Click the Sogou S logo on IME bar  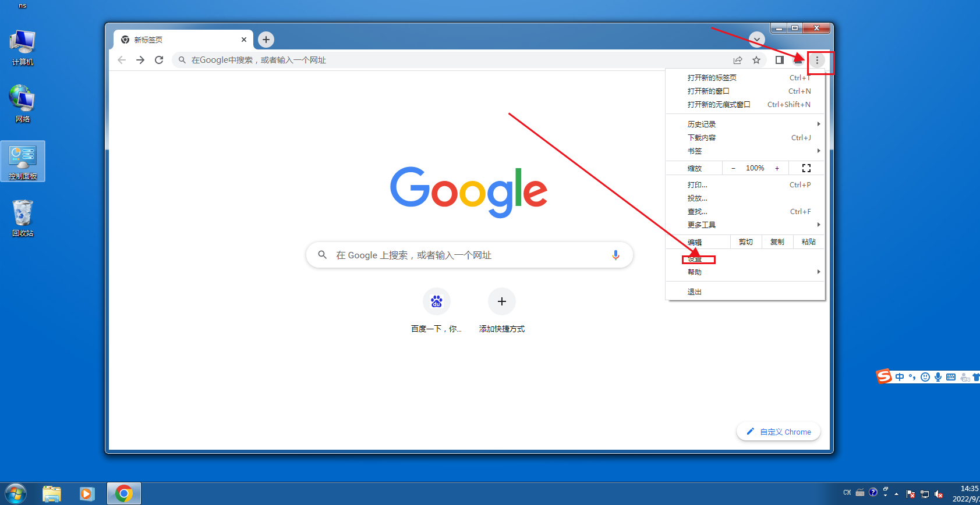(884, 376)
